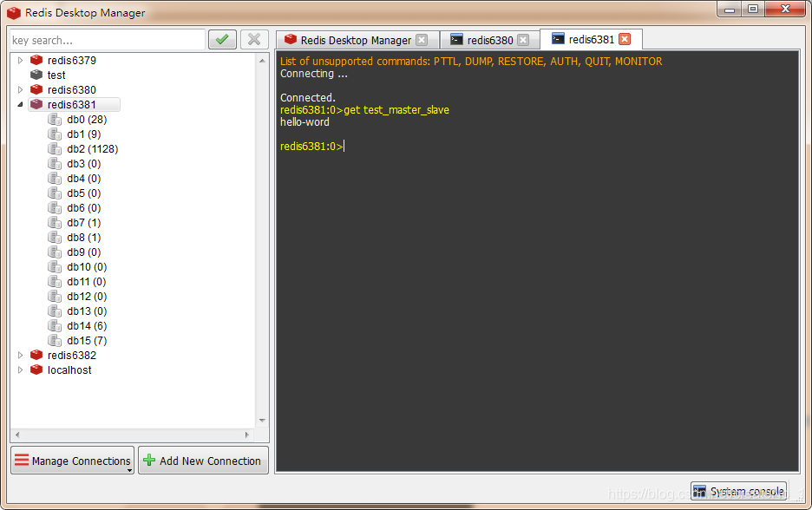Viewport: 812px width, 510px height.
Task: Click database icon beside db2 (1128)
Action: (x=55, y=149)
